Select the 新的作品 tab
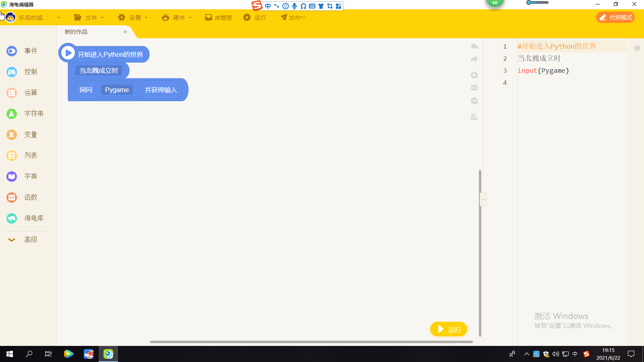This screenshot has height=362, width=644. point(76,32)
